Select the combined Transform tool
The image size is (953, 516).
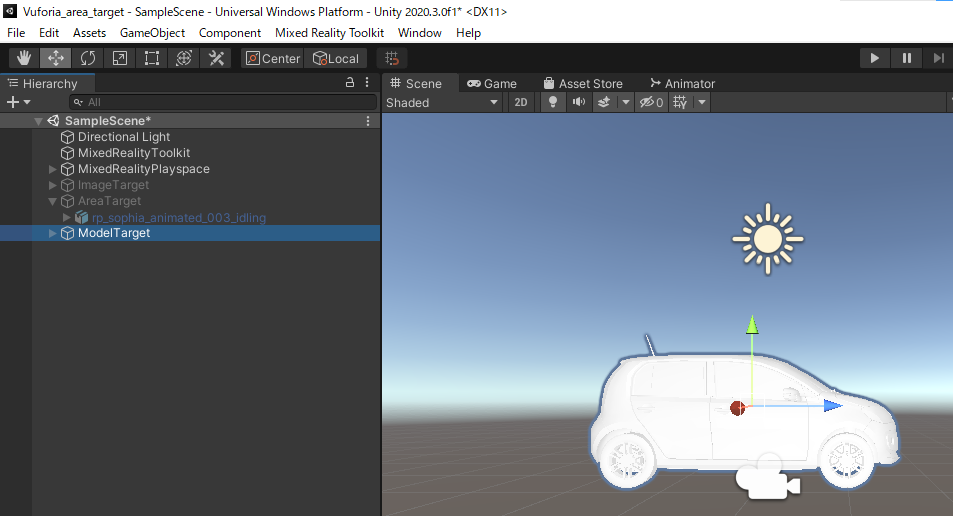click(x=184, y=58)
